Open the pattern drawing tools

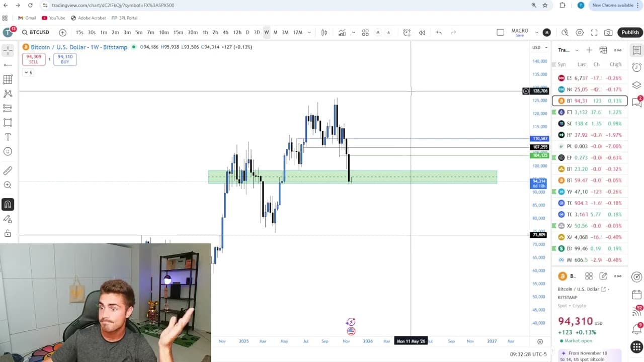coord(8,94)
